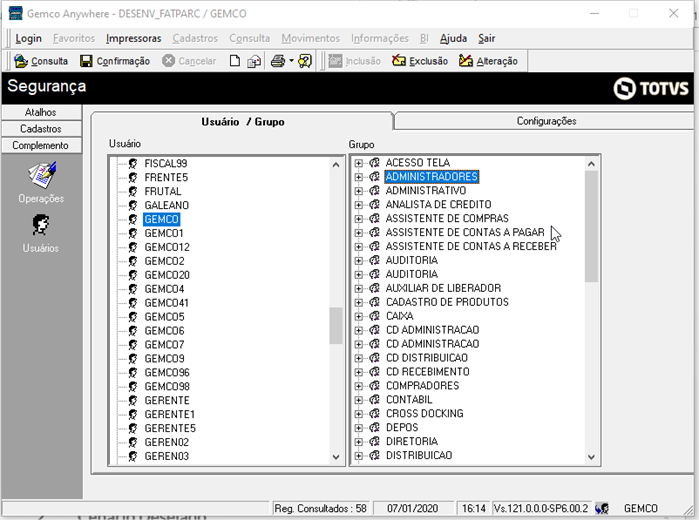Click the Atalhos sidebar button
The height and width of the screenshot is (520, 699).
click(41, 112)
